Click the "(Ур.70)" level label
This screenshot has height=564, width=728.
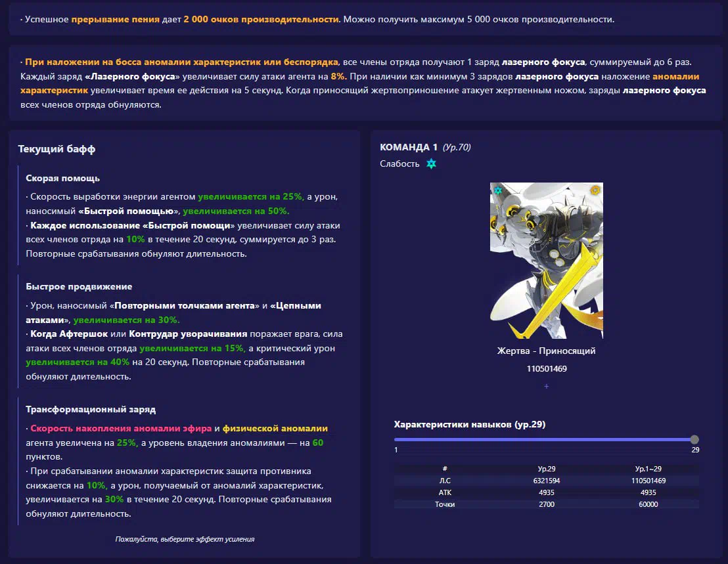pos(457,147)
